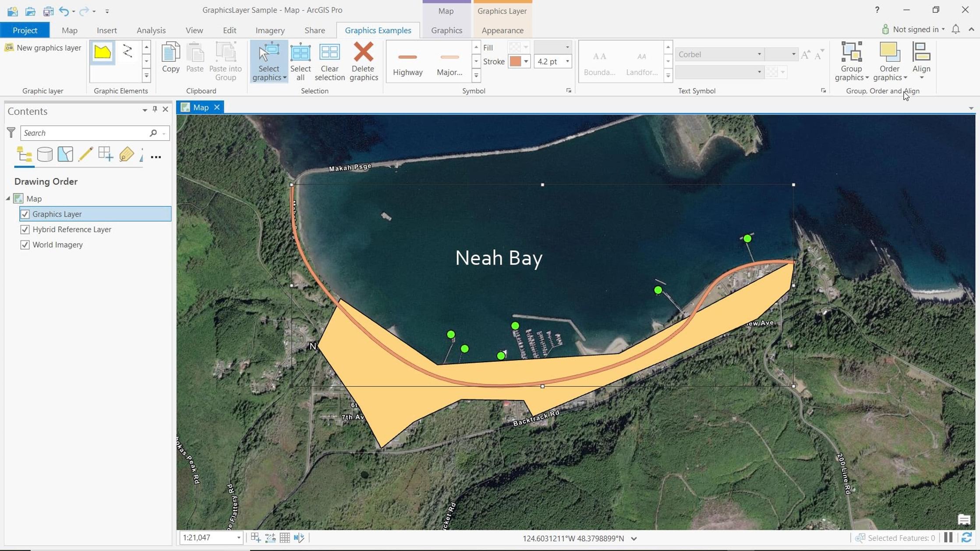Click the orange Stroke color swatch
Viewport: 980px width, 551px height.
515,61
